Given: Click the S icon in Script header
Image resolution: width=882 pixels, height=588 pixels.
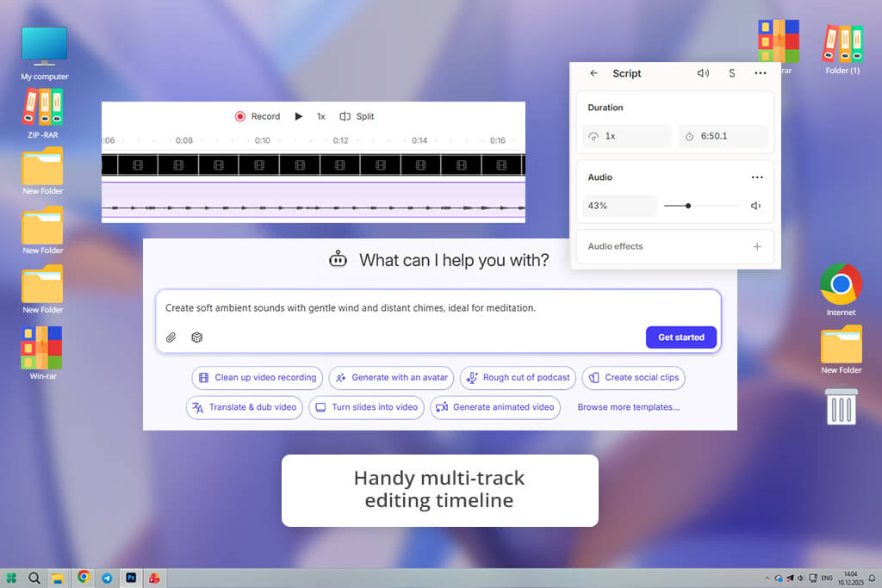Looking at the screenshot, I should (x=732, y=73).
